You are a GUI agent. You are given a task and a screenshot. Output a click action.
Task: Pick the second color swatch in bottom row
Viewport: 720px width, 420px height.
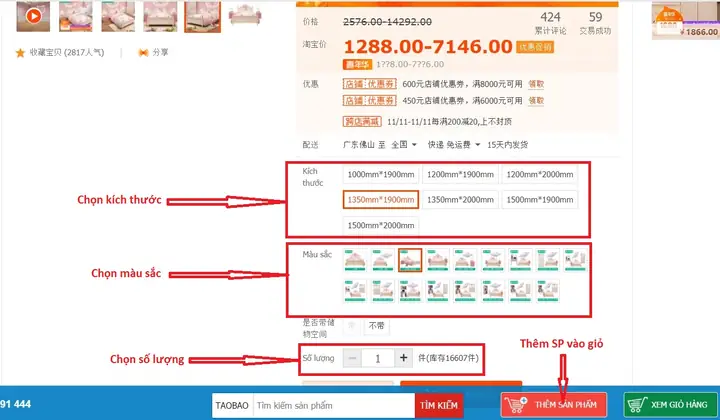click(382, 291)
